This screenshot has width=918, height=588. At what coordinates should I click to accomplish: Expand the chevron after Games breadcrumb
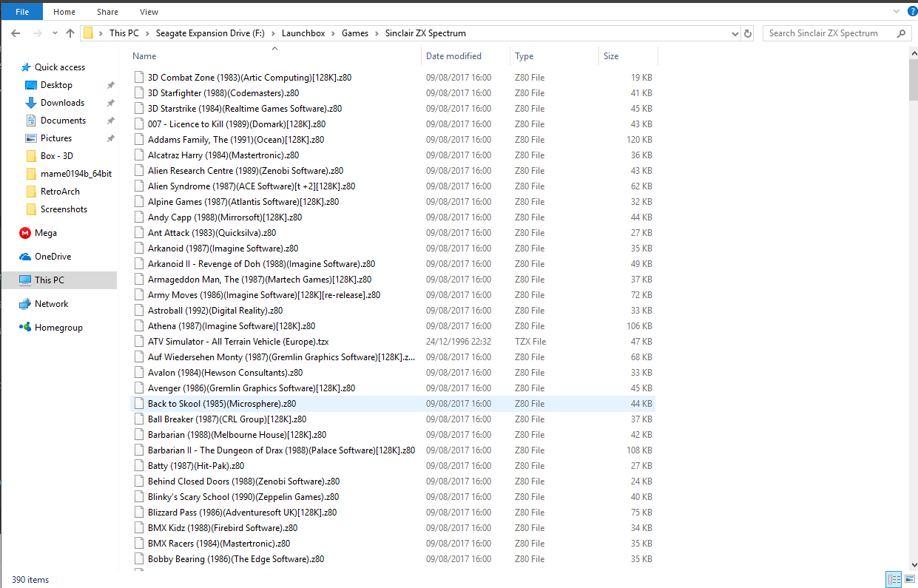click(x=377, y=33)
